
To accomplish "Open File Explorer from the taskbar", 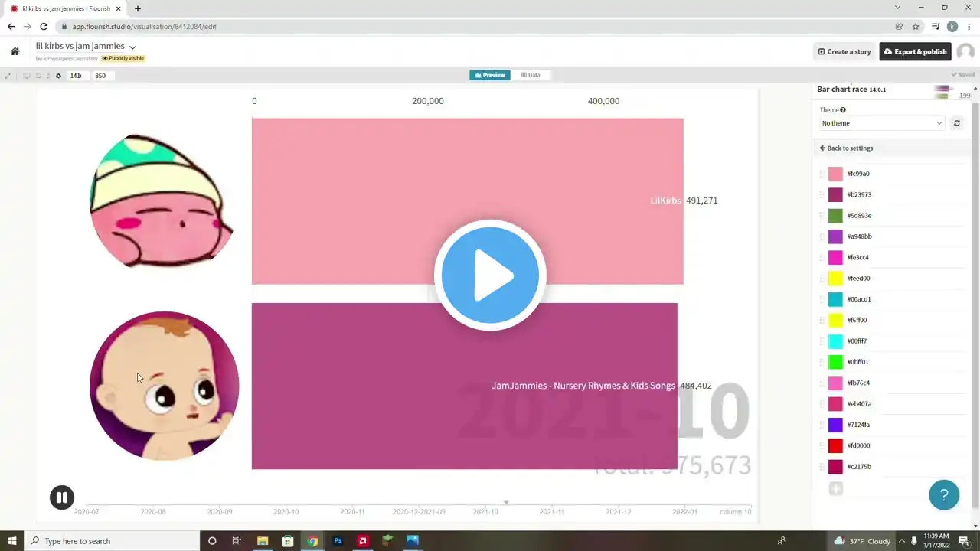I will (263, 541).
